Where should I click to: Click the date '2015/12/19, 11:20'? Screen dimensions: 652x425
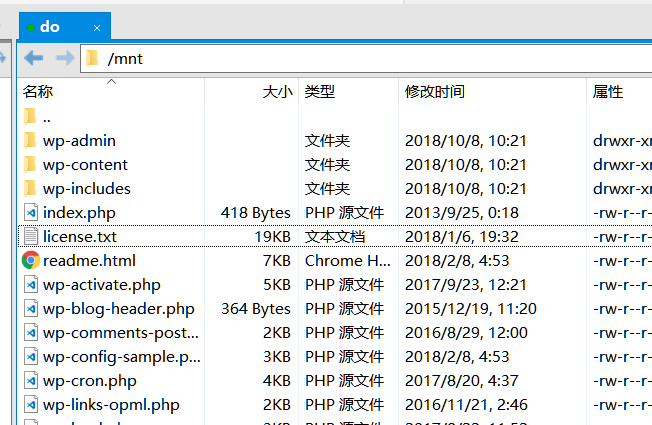pos(471,309)
